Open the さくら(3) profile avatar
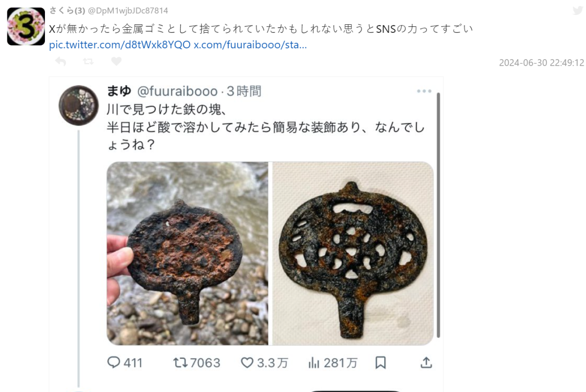 tap(26, 26)
